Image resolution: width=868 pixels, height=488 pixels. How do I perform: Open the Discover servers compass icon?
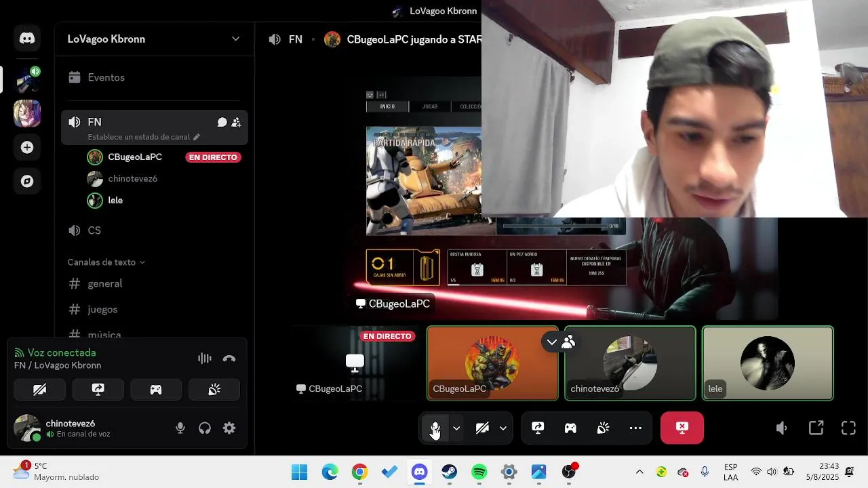pos(27,181)
